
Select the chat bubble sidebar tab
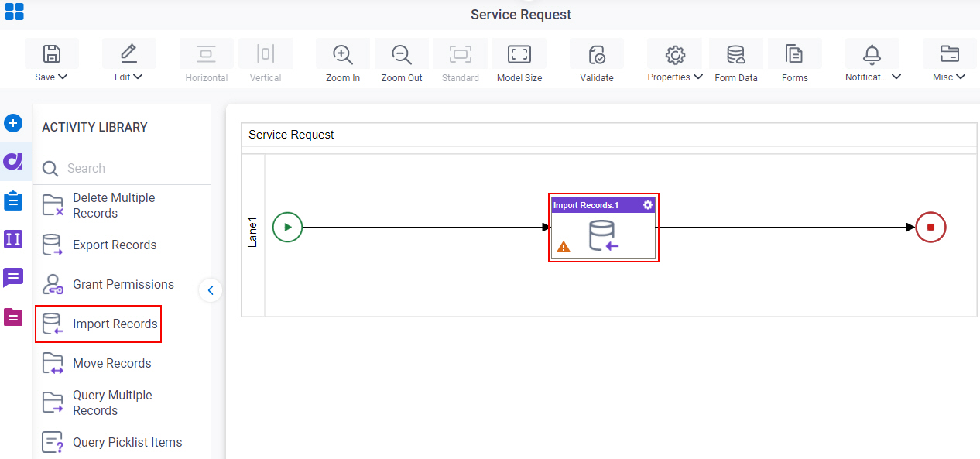[x=13, y=278]
